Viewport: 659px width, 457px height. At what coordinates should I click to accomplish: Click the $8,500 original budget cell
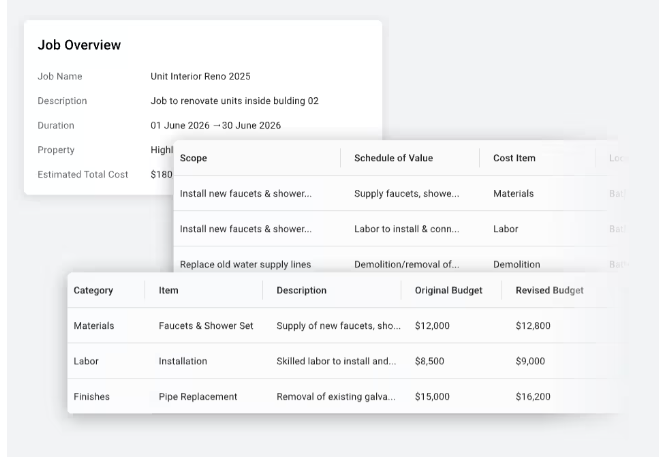pos(431,361)
